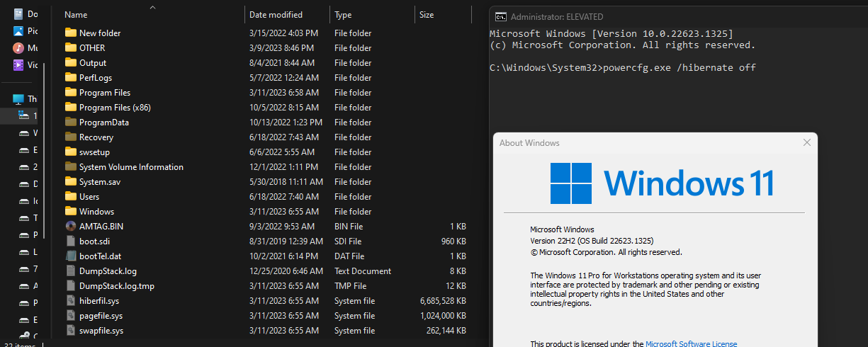Click the swapfile.sys system file icon

[70, 330]
